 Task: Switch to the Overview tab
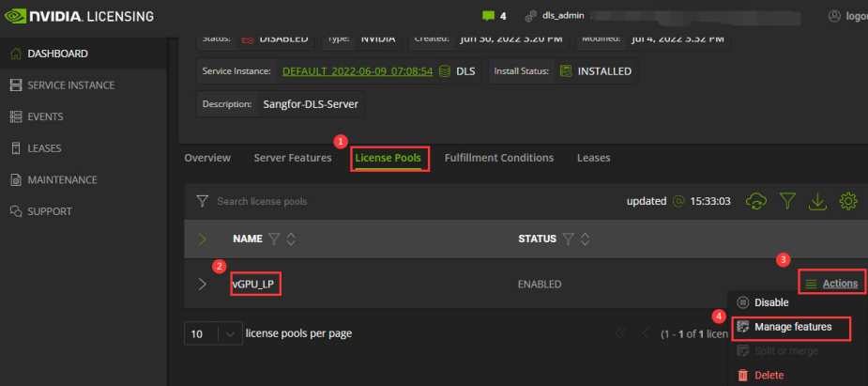[x=207, y=158]
